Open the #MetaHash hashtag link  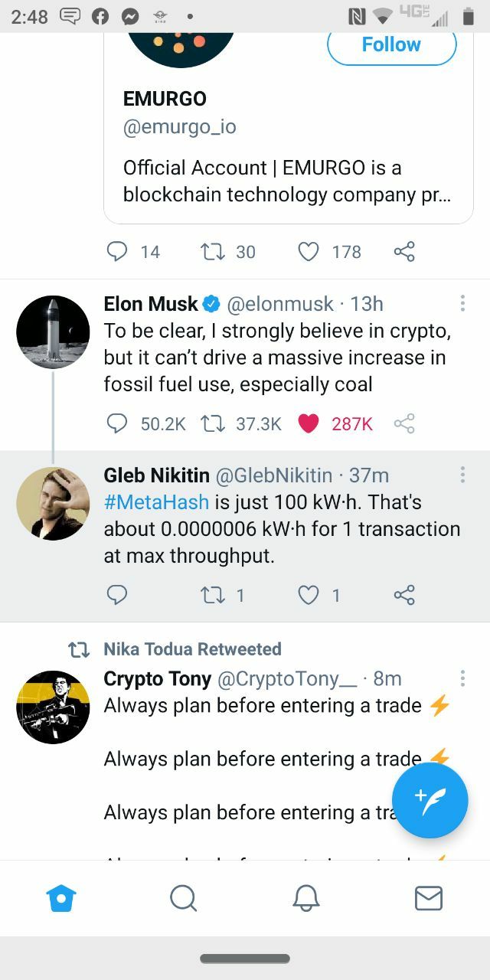(x=157, y=502)
